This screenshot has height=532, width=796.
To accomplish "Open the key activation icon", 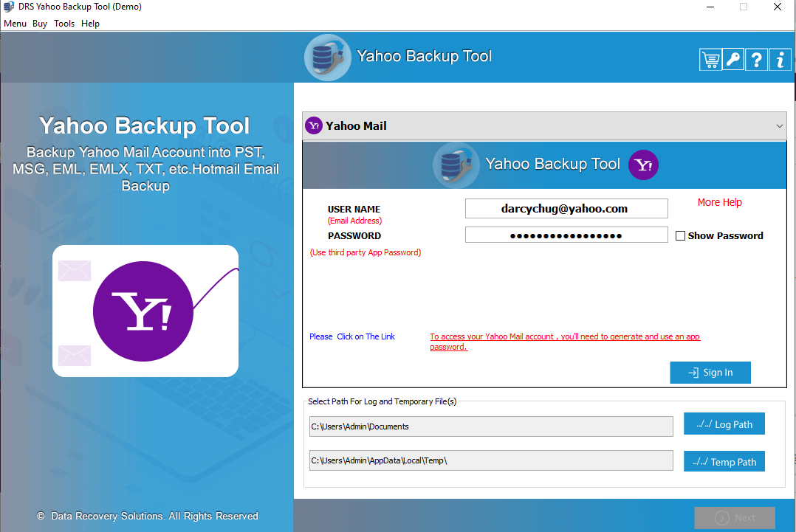I will click(733, 60).
